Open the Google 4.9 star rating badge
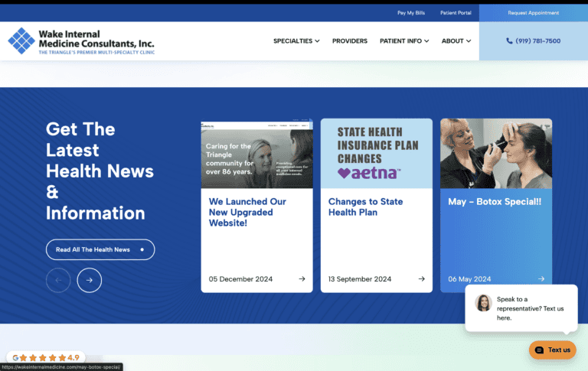The height and width of the screenshot is (371, 588). [46, 357]
